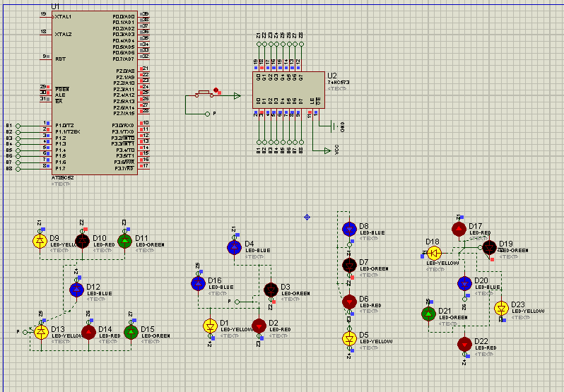Click the B8 terminal at P1.7
This screenshot has height=392, width=564.
coord(18,169)
